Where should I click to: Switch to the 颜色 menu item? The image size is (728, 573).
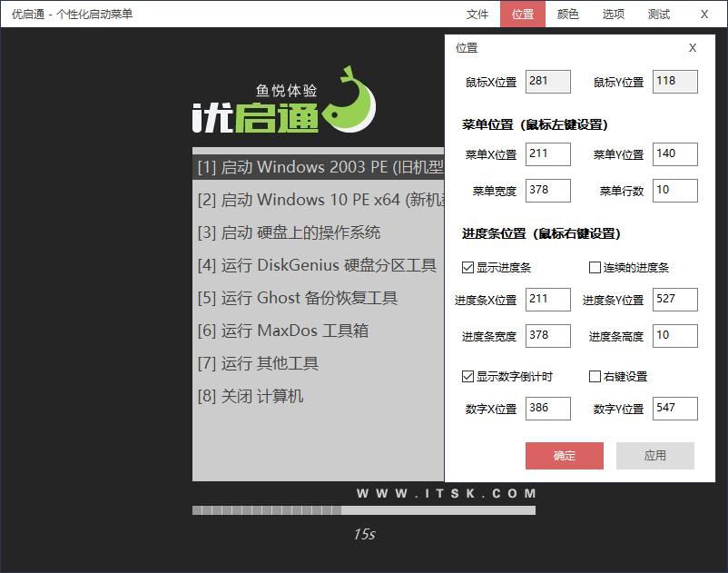[567, 14]
